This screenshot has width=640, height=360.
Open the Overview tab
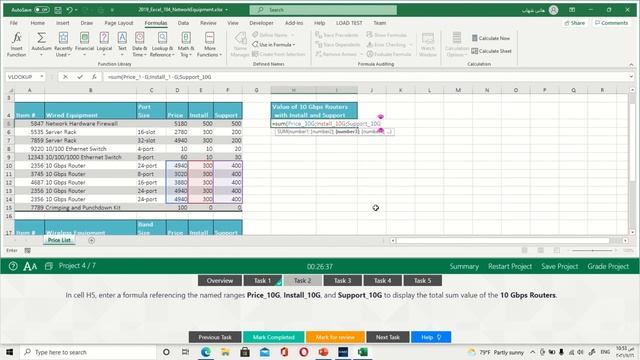click(x=220, y=280)
